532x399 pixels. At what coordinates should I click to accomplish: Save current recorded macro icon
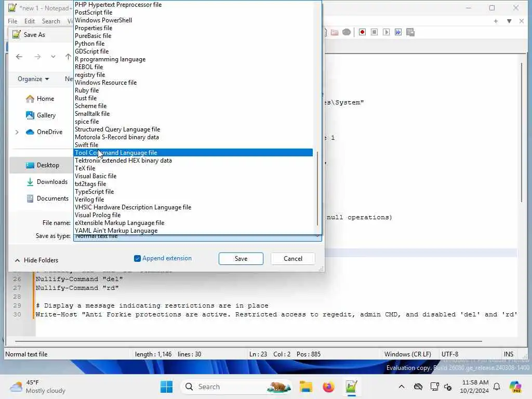[x=410, y=32]
